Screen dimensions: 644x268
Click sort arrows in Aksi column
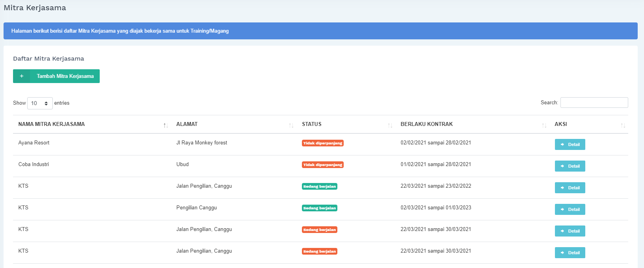click(x=623, y=125)
